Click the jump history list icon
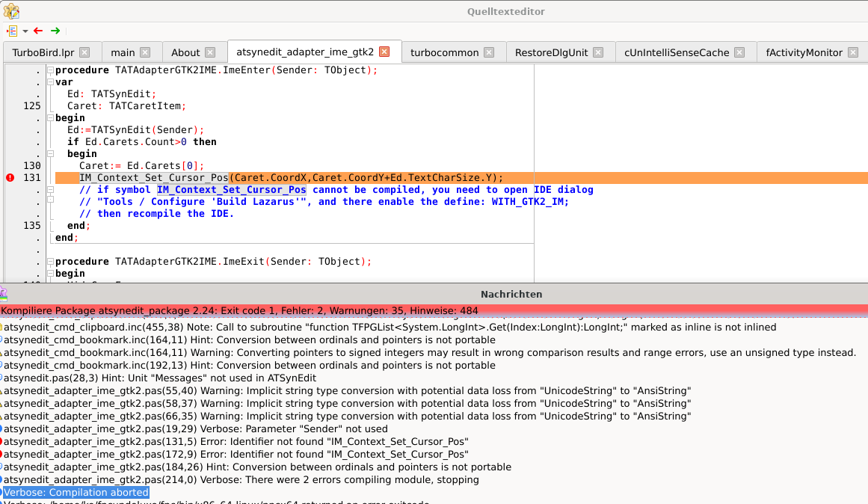Image resolution: width=868 pixels, height=504 pixels. click(12, 31)
